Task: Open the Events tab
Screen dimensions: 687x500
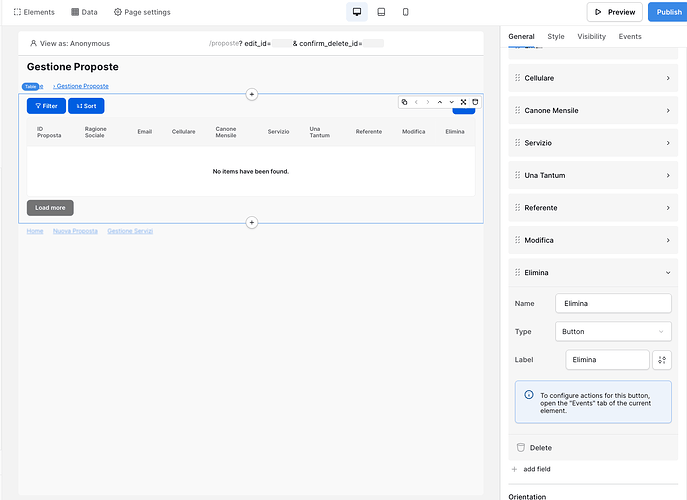Action: [x=630, y=36]
